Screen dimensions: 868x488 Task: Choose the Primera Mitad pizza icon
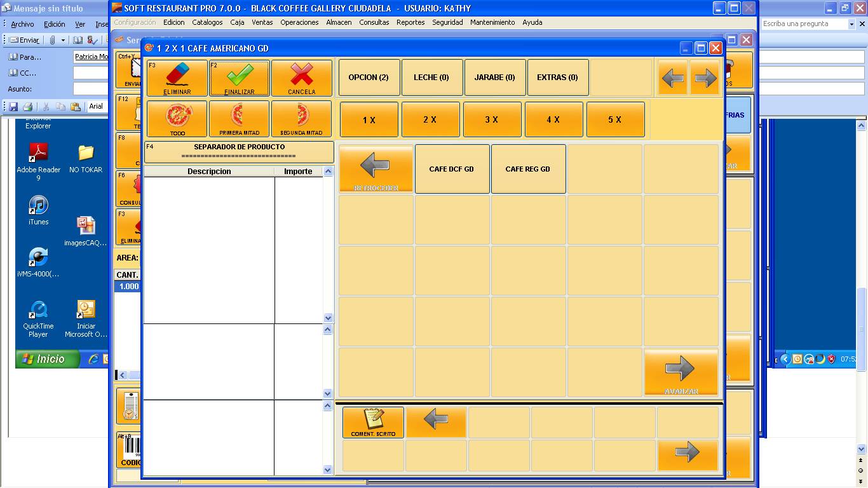(x=239, y=119)
